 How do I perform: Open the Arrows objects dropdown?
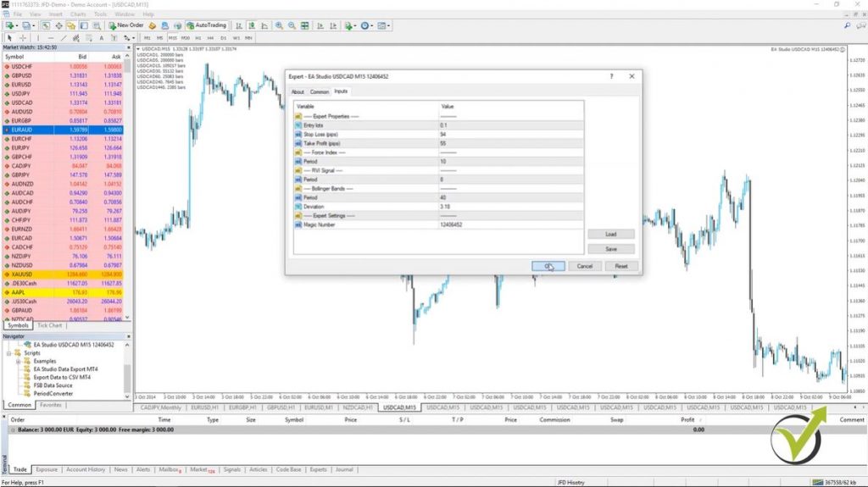coord(129,38)
